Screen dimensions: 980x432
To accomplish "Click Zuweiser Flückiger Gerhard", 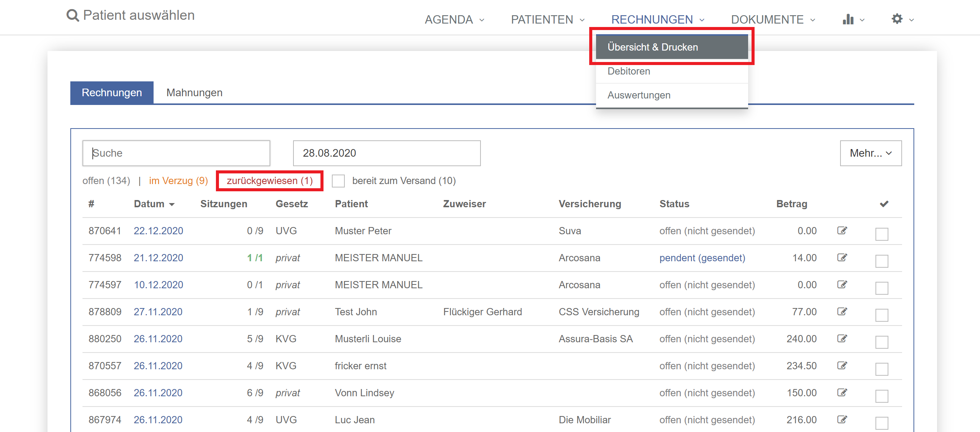I will 482,312.
